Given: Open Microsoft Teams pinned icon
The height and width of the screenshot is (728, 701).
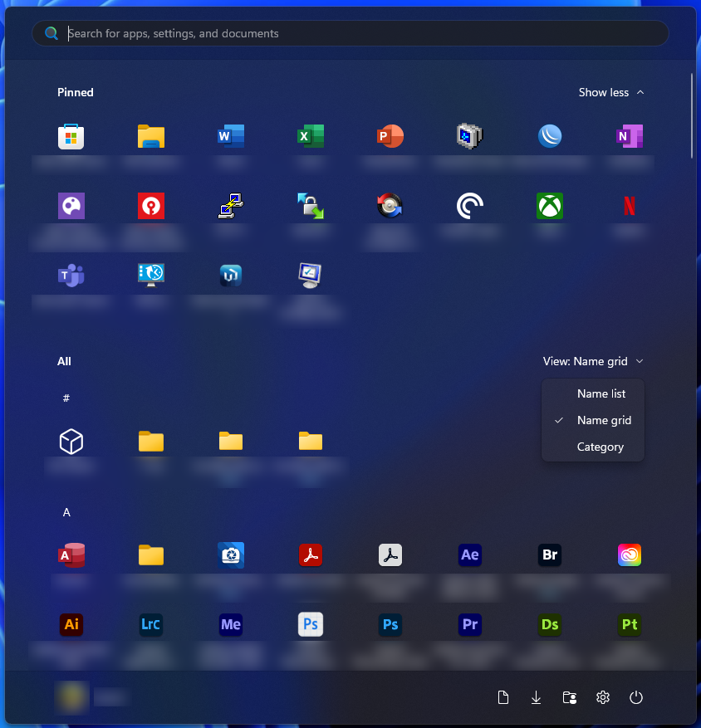Looking at the screenshot, I should coord(71,276).
